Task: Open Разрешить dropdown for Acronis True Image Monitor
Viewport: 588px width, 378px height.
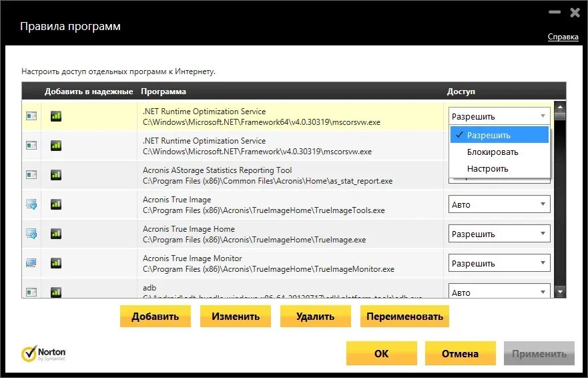Action: [x=499, y=262]
